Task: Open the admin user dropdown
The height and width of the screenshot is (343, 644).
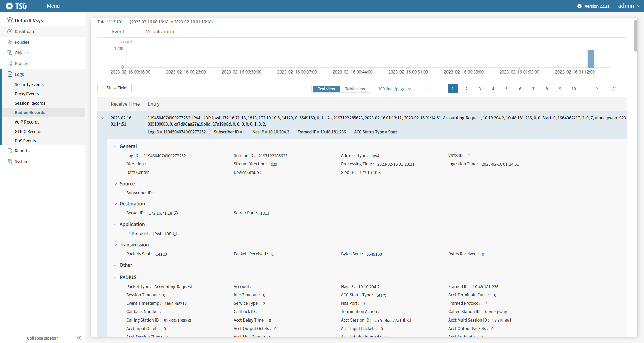Action: point(629,6)
